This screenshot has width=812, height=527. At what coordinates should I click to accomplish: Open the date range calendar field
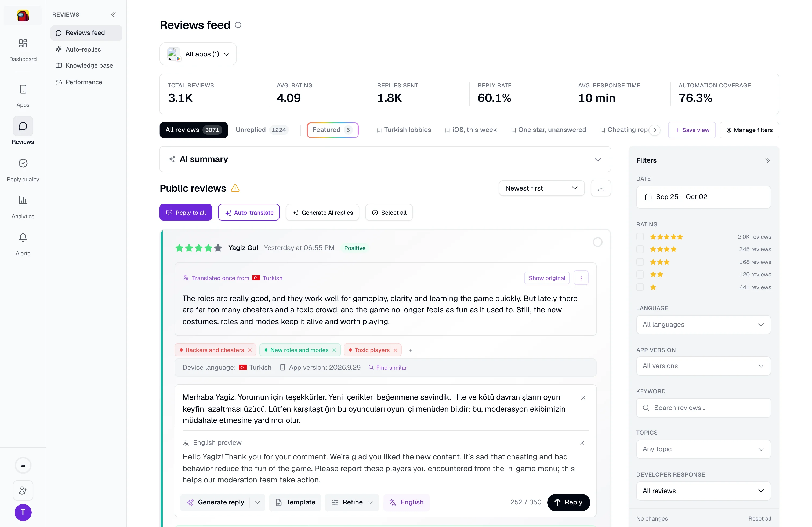point(704,197)
